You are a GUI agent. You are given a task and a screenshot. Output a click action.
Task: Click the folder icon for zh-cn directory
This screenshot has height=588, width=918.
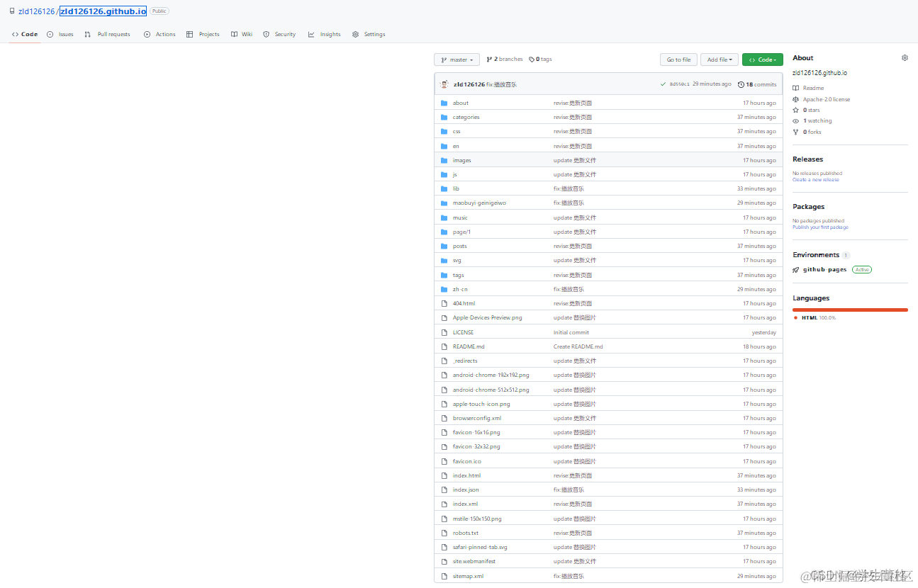444,289
